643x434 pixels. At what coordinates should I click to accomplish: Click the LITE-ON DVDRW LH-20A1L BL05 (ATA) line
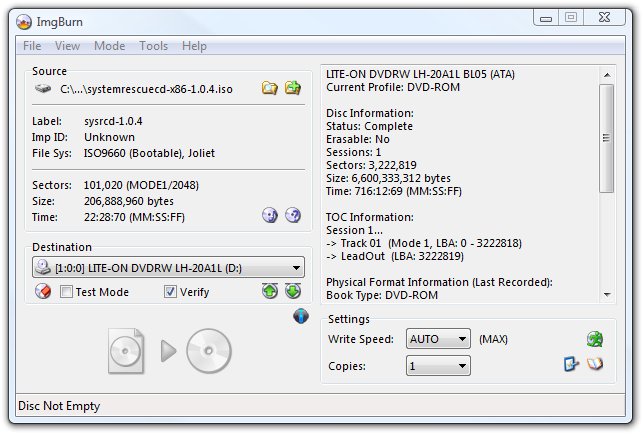point(420,74)
